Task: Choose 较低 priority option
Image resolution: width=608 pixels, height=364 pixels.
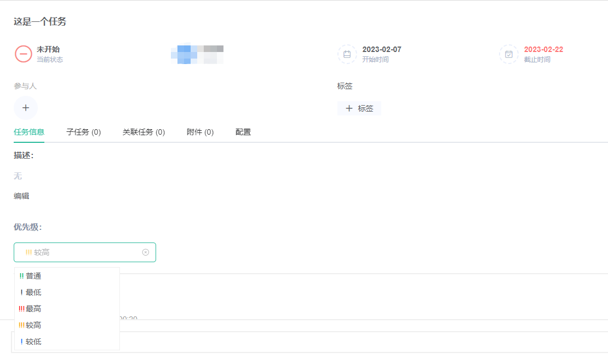Action: pos(33,342)
